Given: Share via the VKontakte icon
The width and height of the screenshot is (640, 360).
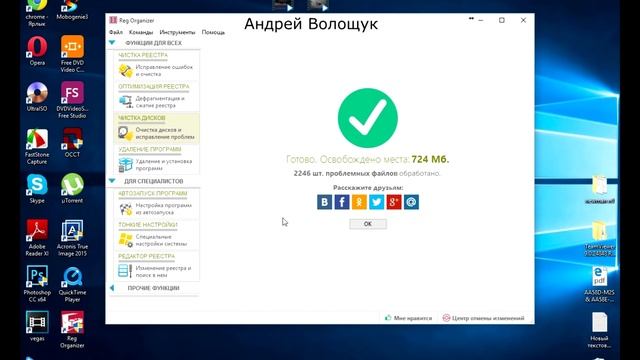Looking at the screenshot, I should point(324,202).
